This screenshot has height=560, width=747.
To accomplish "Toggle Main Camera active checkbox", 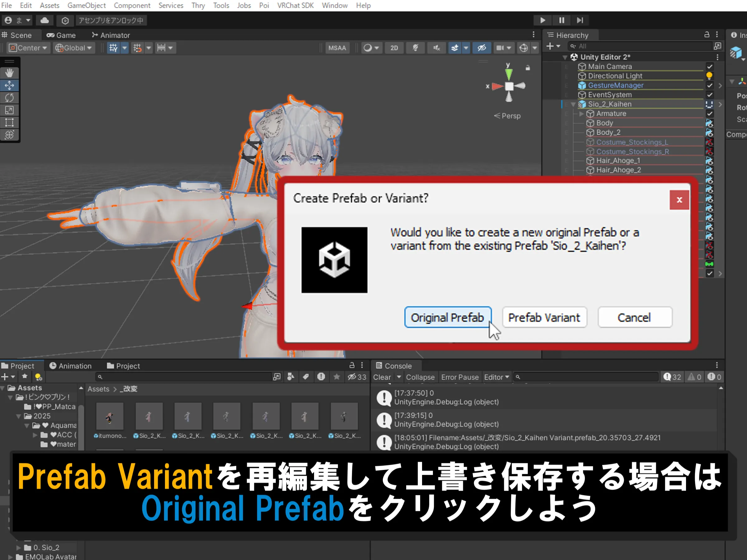I will point(710,67).
